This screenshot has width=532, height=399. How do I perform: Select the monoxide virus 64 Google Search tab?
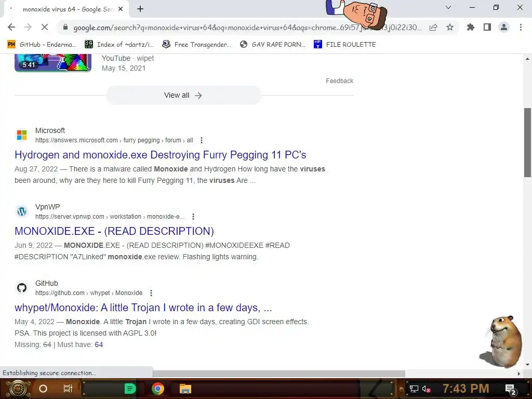click(66, 9)
